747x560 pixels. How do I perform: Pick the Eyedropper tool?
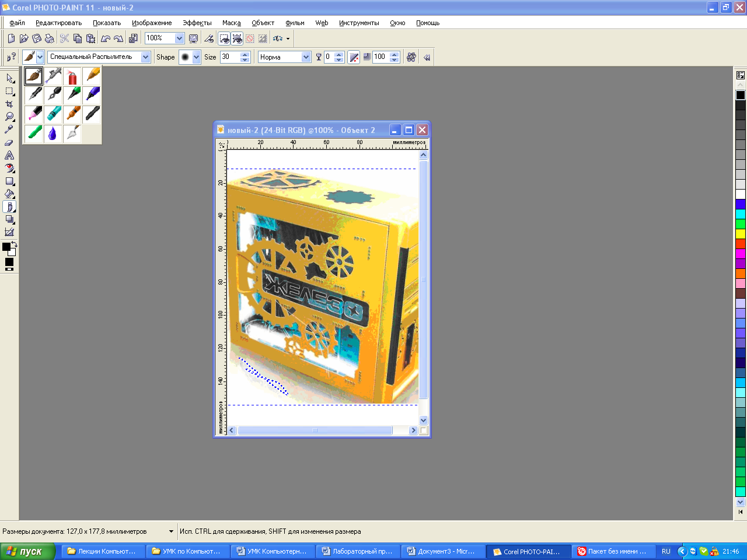(x=9, y=129)
